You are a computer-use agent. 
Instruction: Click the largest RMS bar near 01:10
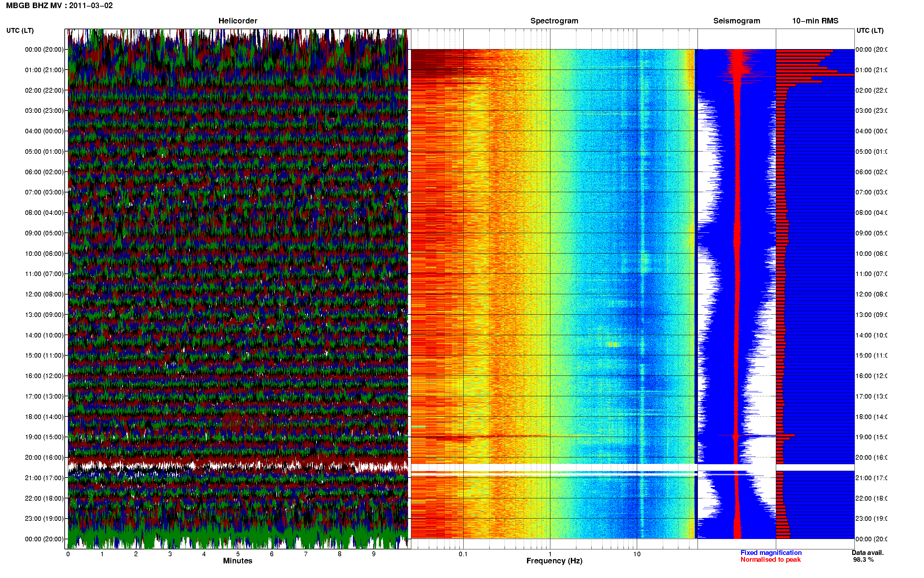click(815, 74)
